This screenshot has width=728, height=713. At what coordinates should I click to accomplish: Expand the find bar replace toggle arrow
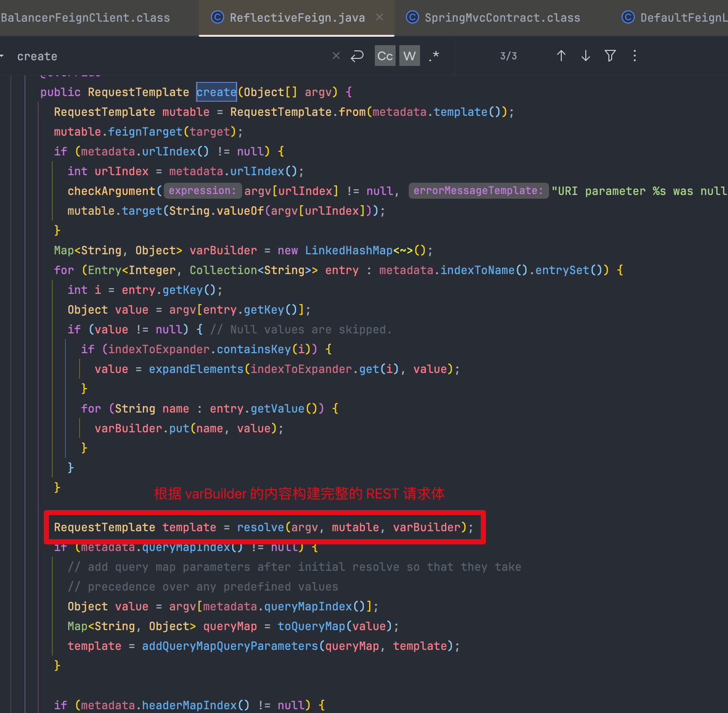coord(2,56)
